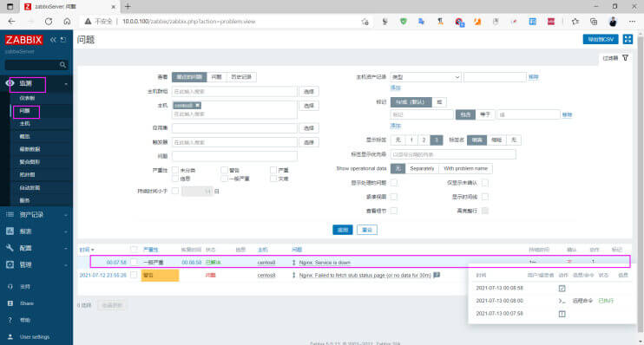Click the 应用 apply button

(343, 230)
